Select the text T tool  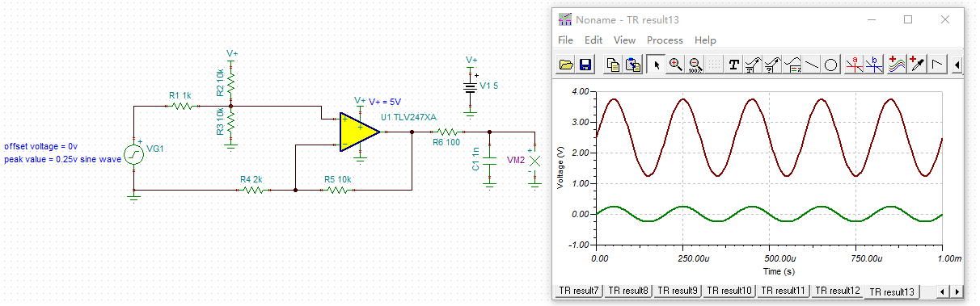coord(734,65)
